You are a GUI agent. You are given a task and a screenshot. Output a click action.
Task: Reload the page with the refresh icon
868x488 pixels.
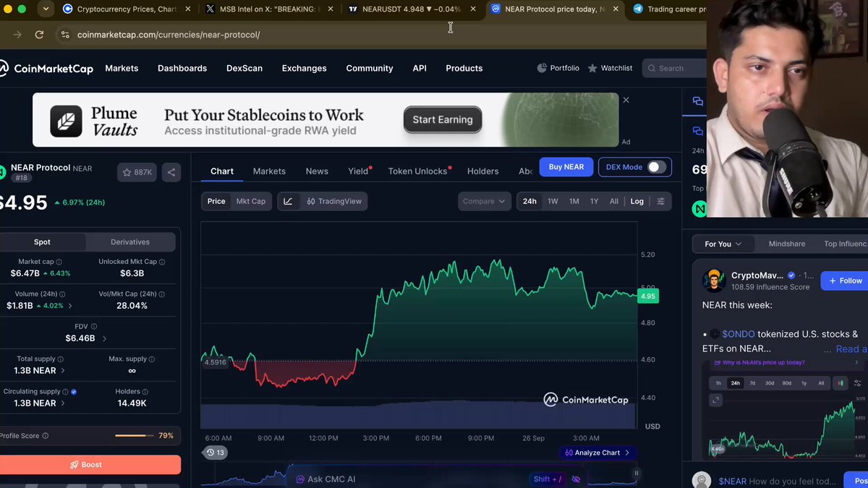[x=39, y=35]
